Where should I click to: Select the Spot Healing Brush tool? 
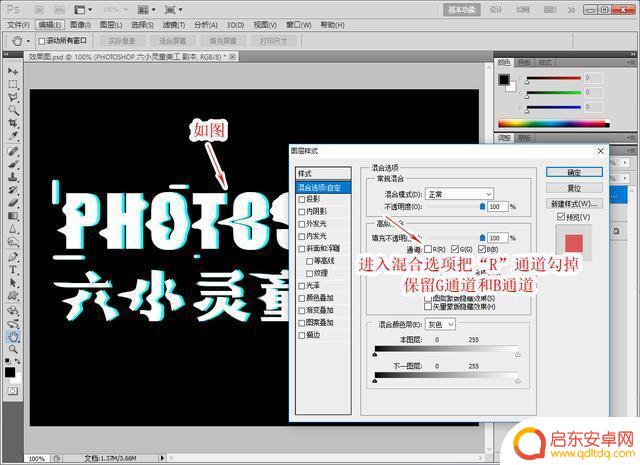pos(13,151)
